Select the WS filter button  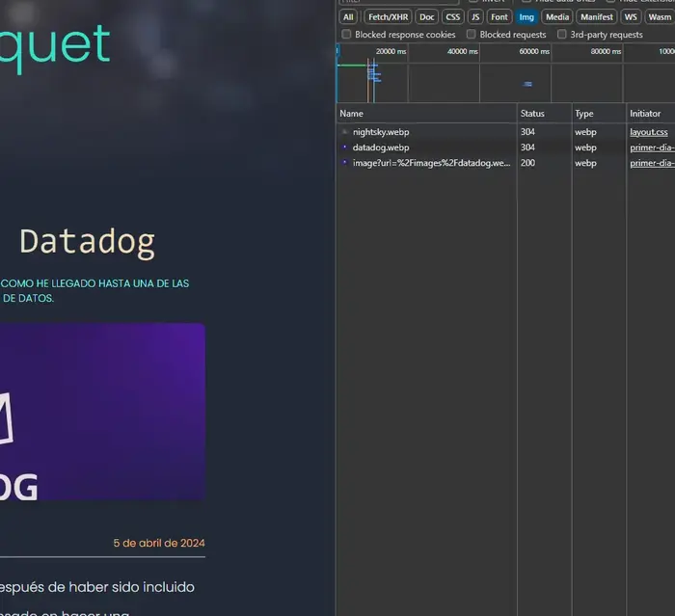631,16
